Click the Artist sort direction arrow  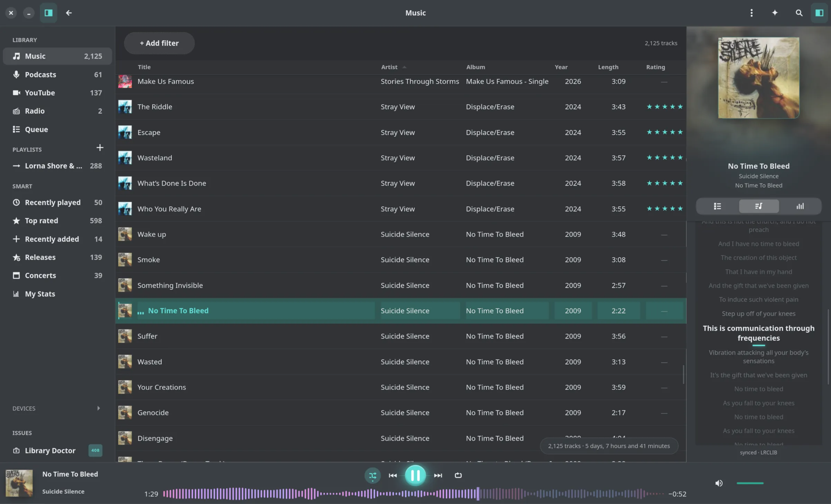pyautogui.click(x=404, y=67)
